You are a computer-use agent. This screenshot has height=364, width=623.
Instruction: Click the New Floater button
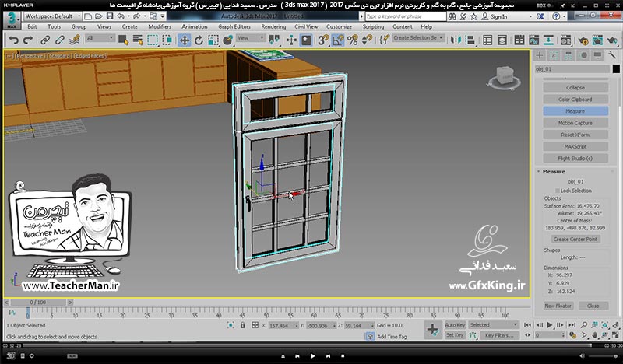(x=558, y=306)
